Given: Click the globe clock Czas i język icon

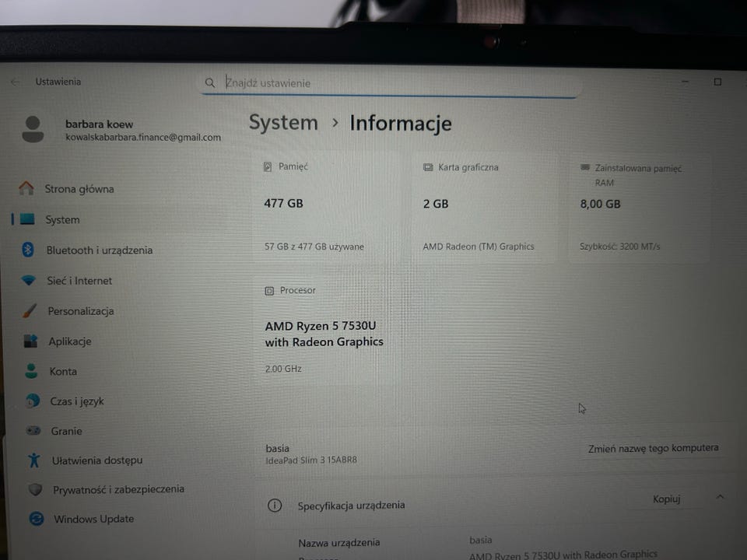Looking at the screenshot, I should [33, 401].
